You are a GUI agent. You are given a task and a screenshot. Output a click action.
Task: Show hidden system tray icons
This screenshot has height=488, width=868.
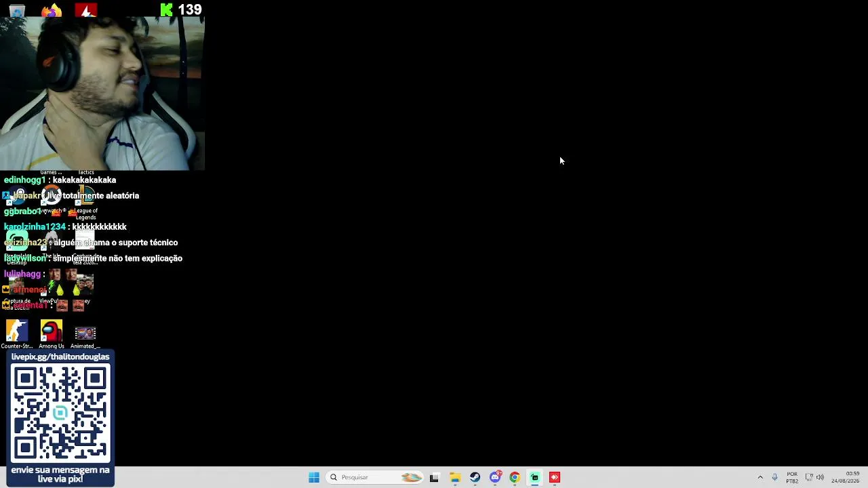[760, 477]
